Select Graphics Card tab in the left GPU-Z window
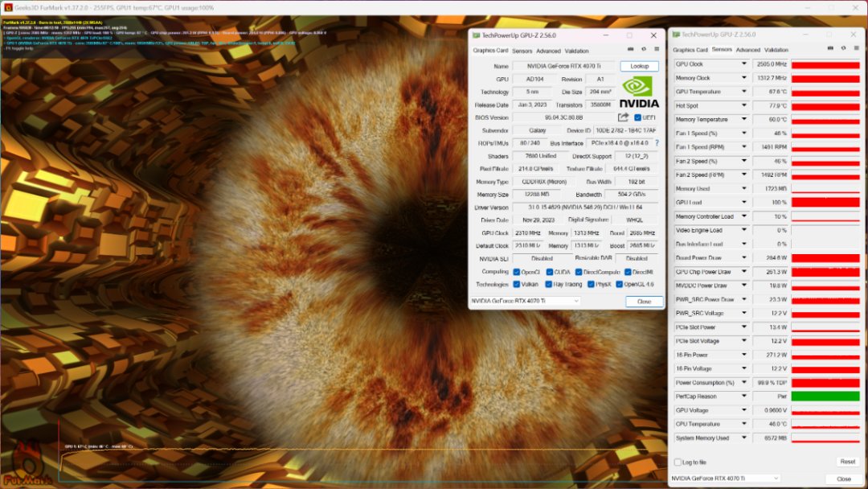This screenshot has width=868, height=489. 490,51
